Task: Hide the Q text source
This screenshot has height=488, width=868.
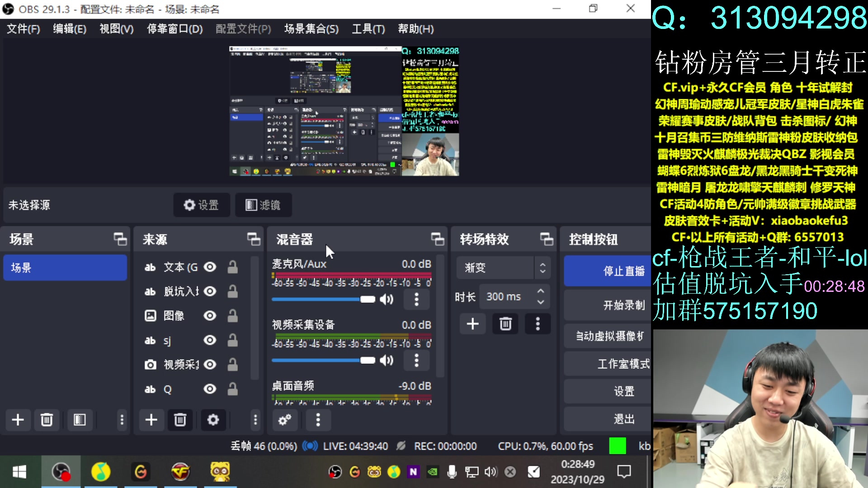Action: [210, 389]
